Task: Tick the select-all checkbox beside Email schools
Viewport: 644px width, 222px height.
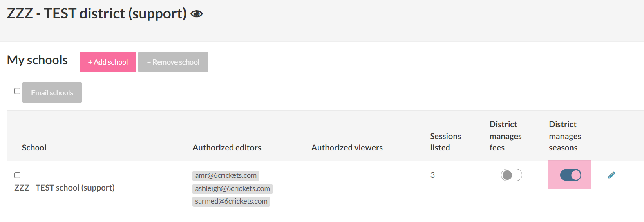Action: pos(17,91)
